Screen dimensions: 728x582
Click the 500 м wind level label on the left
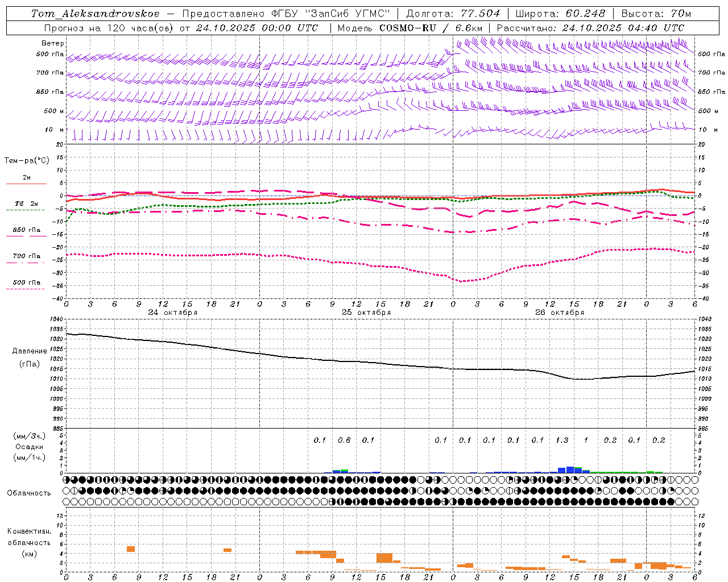pos(54,111)
